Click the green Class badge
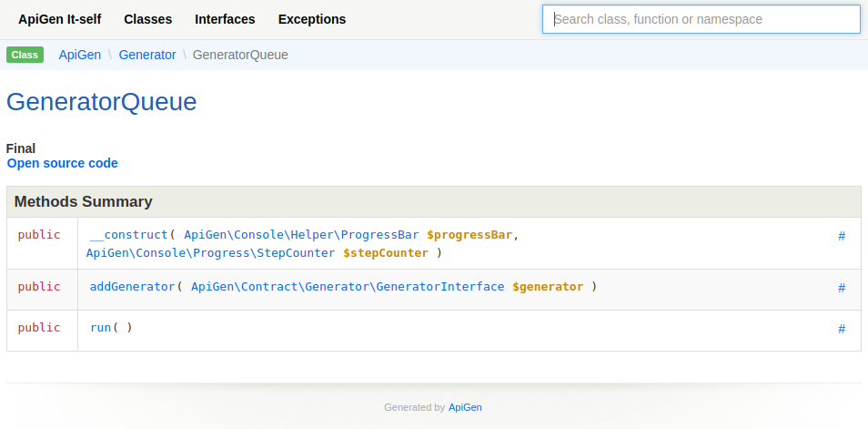 click(x=25, y=55)
